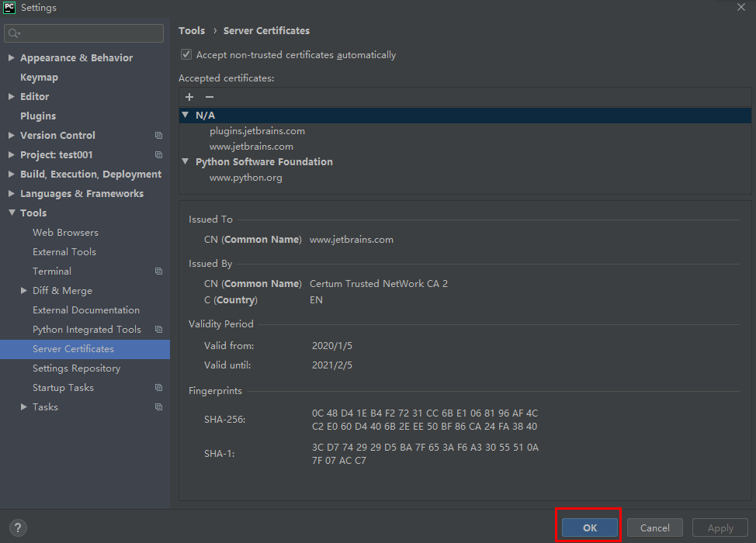Select Python Software Foundation group row
The width and height of the screenshot is (756, 543).
point(465,162)
